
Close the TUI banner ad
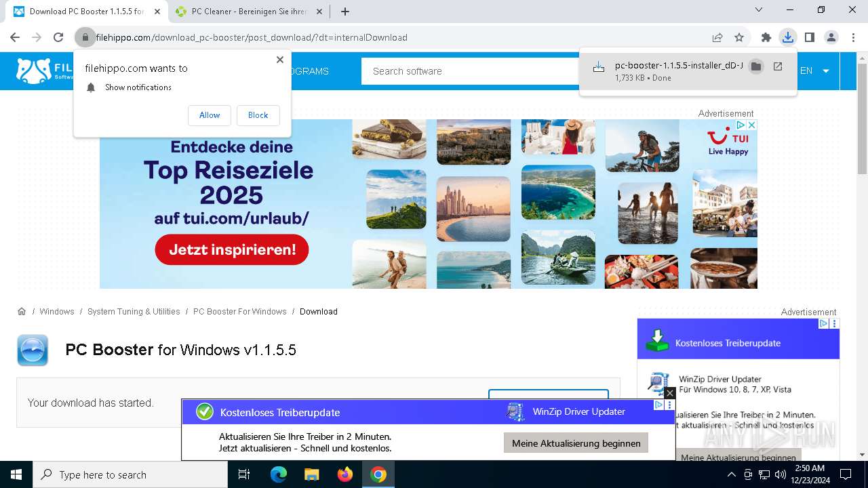point(751,125)
